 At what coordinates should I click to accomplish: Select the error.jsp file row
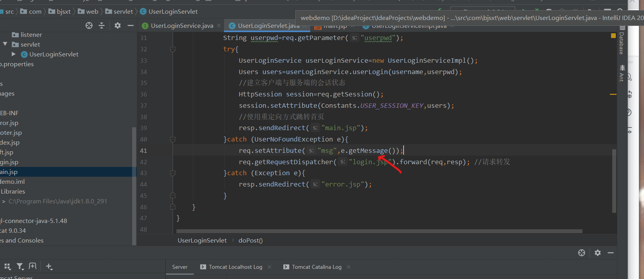click(x=67, y=123)
